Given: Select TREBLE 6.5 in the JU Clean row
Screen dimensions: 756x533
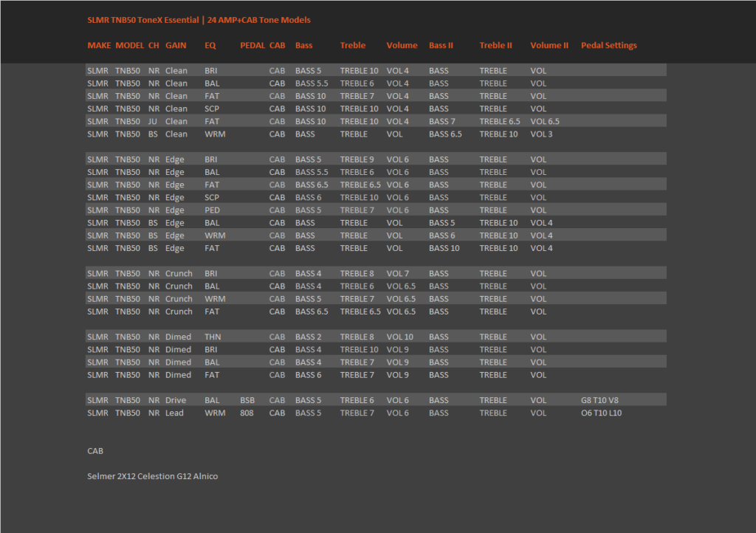Looking at the screenshot, I should click(500, 122).
